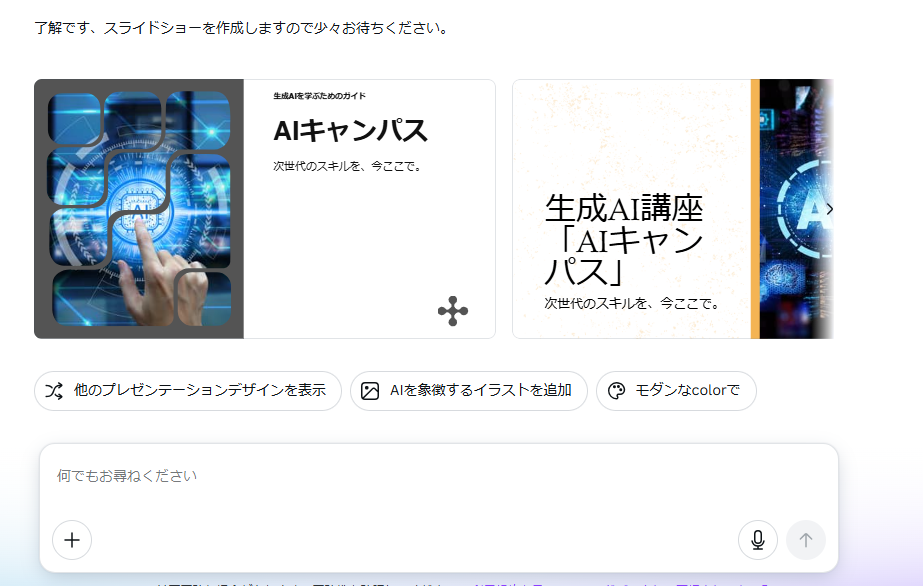Click the four-dot logo icon on first slide
Image resolution: width=923 pixels, height=586 pixels.
click(x=453, y=311)
